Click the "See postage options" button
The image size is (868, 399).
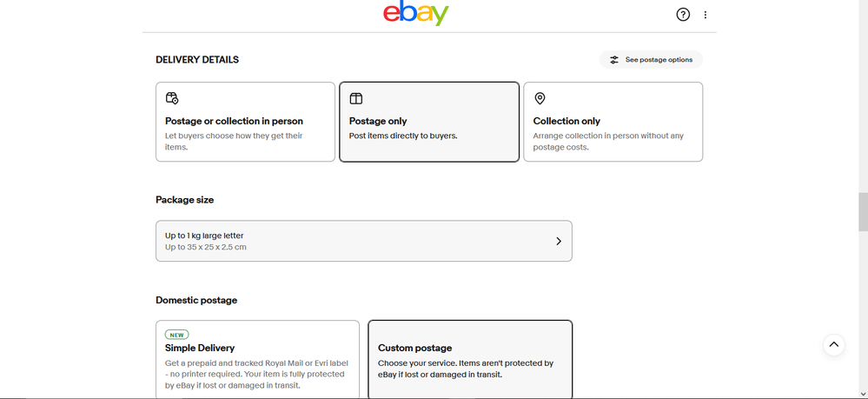[x=652, y=60]
